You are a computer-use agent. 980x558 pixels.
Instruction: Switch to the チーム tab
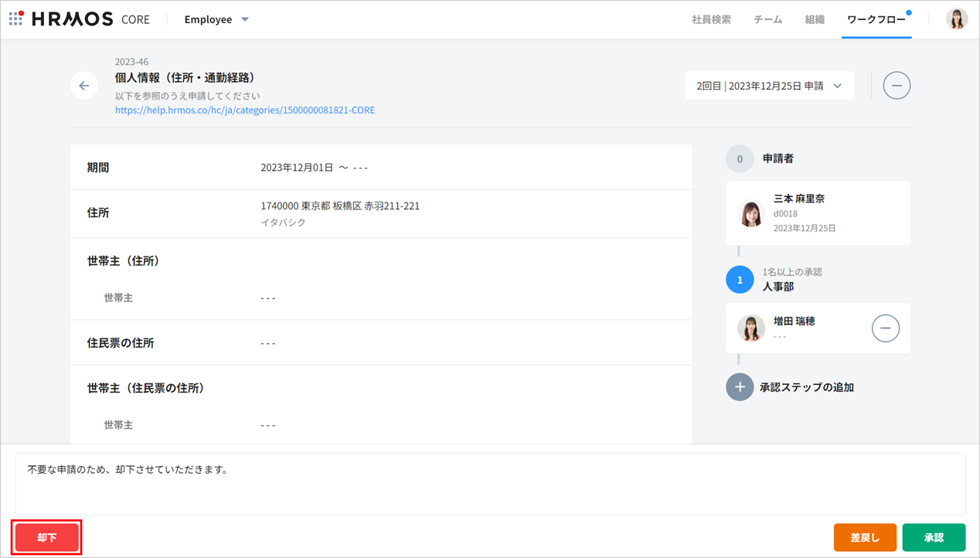767,19
